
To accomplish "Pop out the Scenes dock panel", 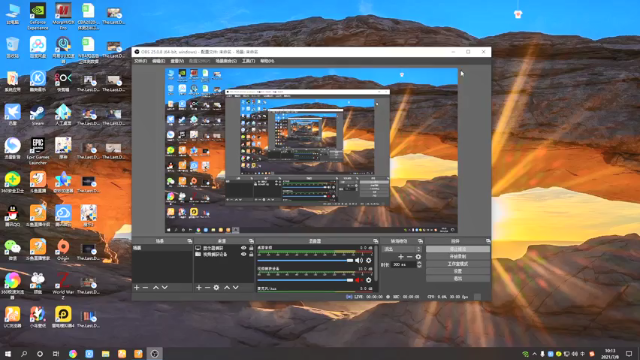I will click(x=189, y=241).
